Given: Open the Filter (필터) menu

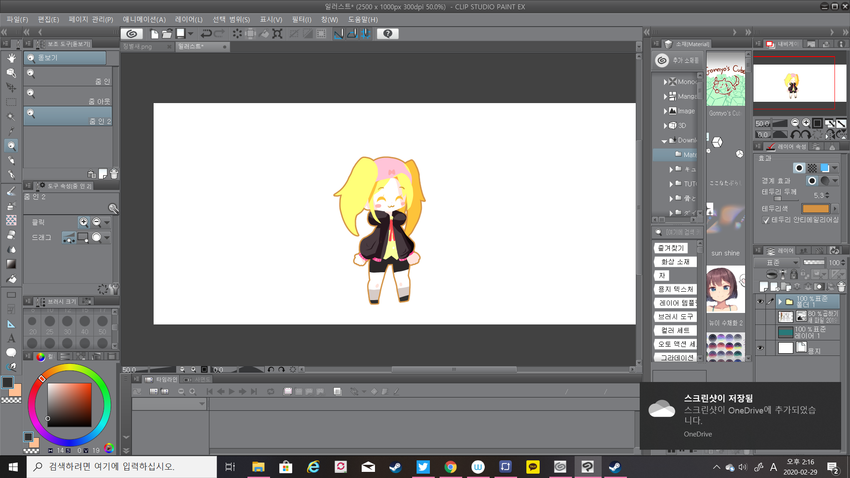Looking at the screenshot, I should (301, 20).
